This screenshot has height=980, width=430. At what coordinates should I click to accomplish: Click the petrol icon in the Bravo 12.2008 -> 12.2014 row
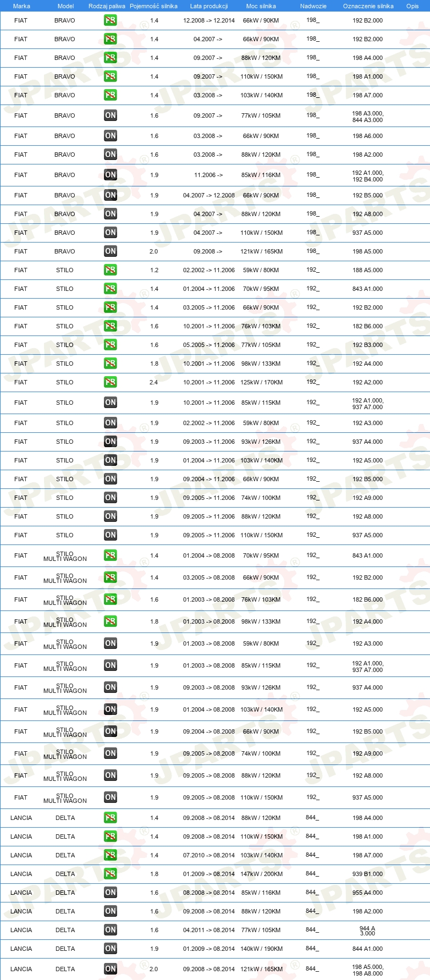[111, 20]
